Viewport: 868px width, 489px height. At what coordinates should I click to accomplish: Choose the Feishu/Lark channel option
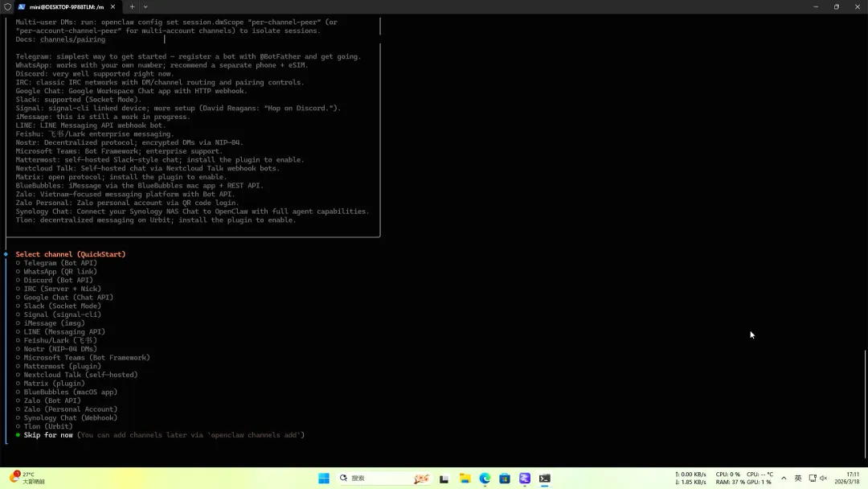click(x=56, y=340)
